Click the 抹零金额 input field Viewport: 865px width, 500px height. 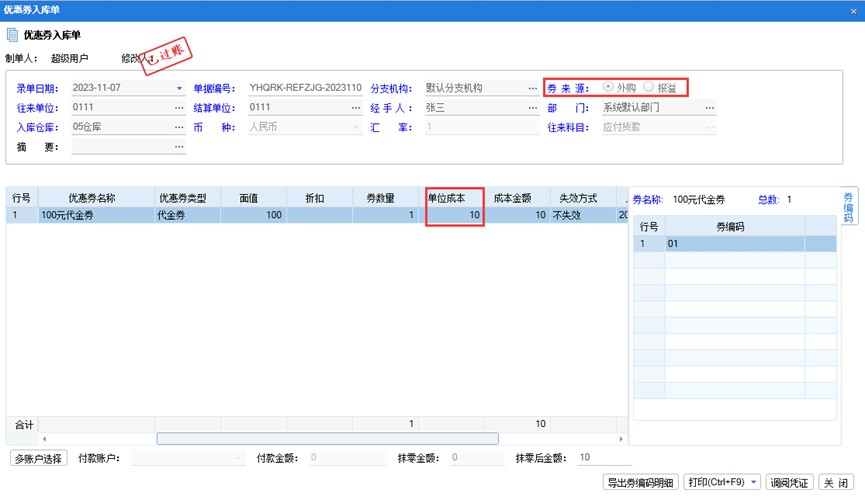478,458
